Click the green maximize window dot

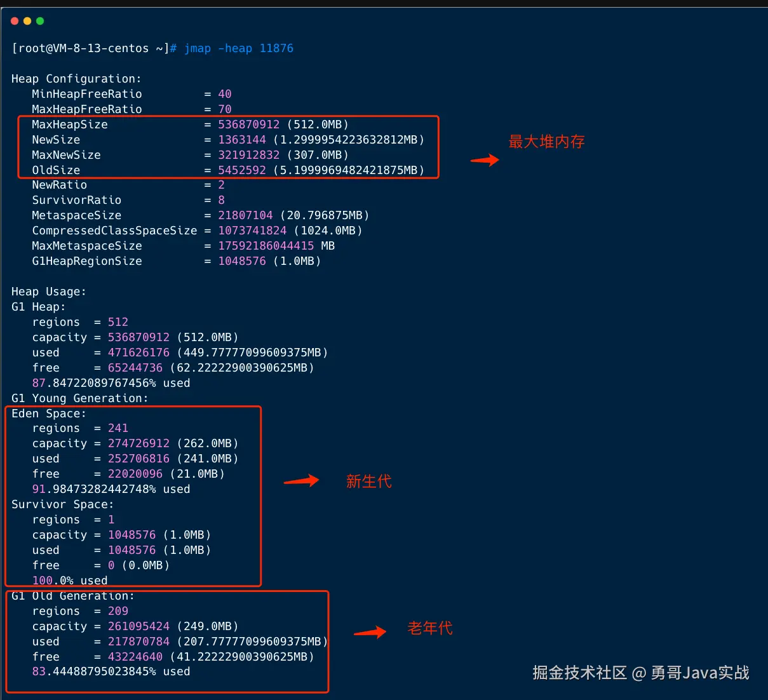click(40, 21)
